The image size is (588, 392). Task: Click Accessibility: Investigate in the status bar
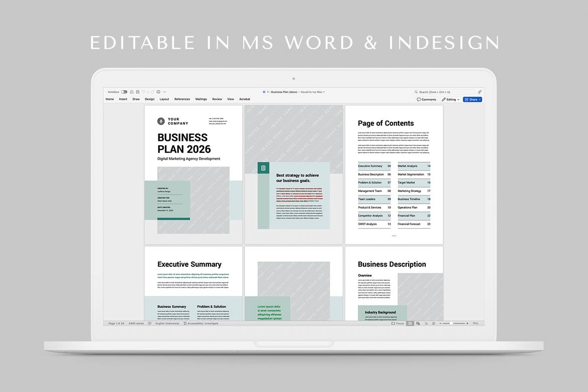pos(201,324)
